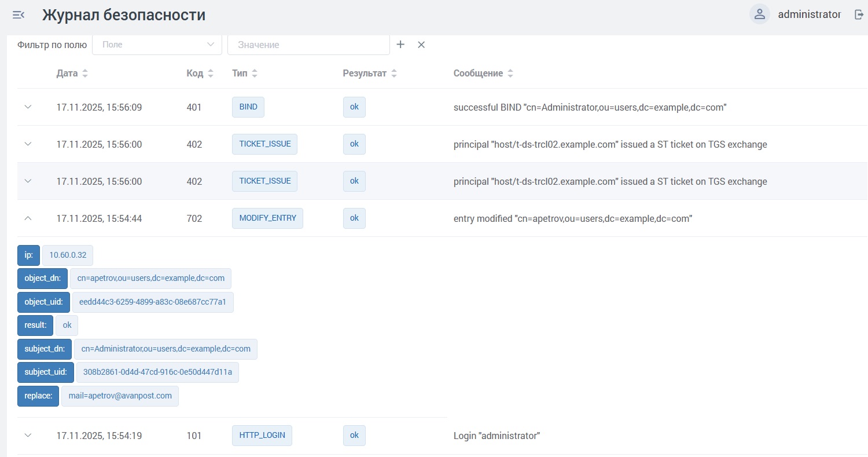This screenshot has width=868, height=457.
Task: Open the Поле filter dropdown
Action: coord(157,45)
